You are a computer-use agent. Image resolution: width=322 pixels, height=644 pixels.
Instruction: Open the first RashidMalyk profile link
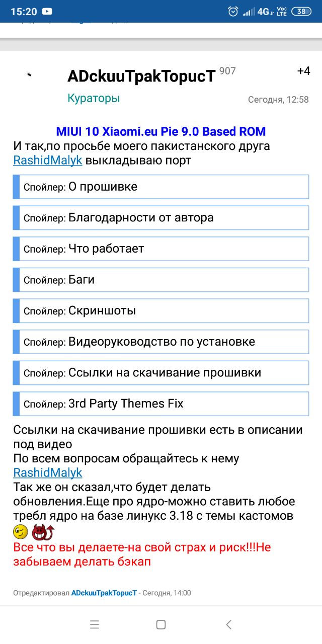click(48, 160)
